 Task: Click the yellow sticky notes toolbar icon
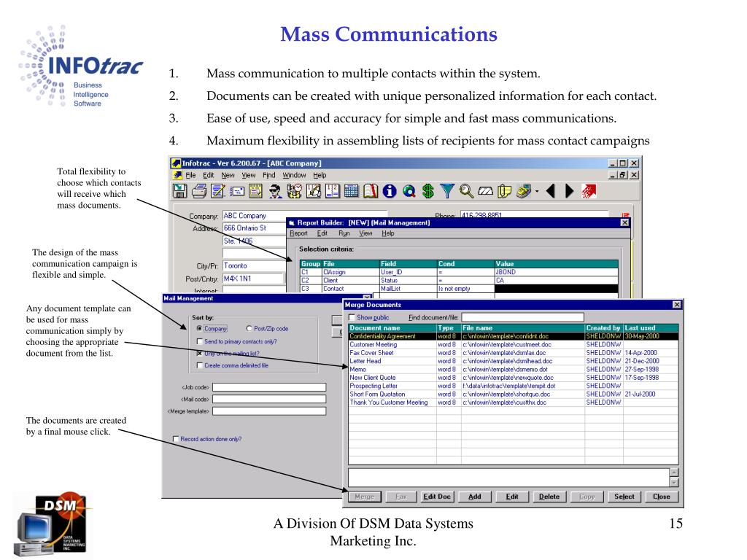click(x=504, y=191)
